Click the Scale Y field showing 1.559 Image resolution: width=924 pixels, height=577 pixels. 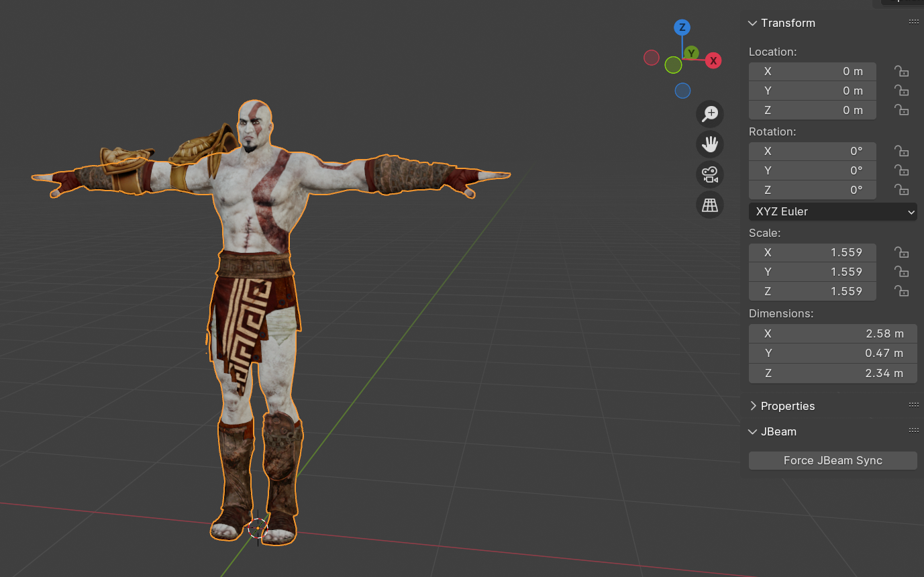pyautogui.click(x=813, y=272)
